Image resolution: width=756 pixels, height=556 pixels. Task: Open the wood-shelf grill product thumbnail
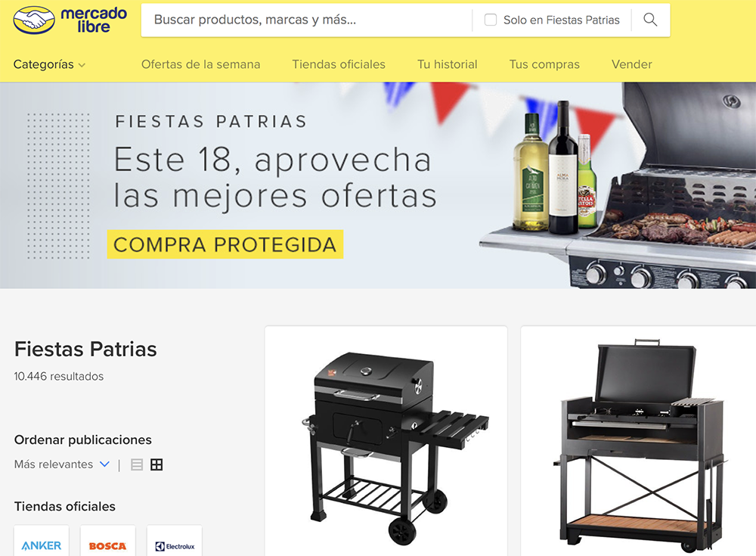[x=639, y=445]
